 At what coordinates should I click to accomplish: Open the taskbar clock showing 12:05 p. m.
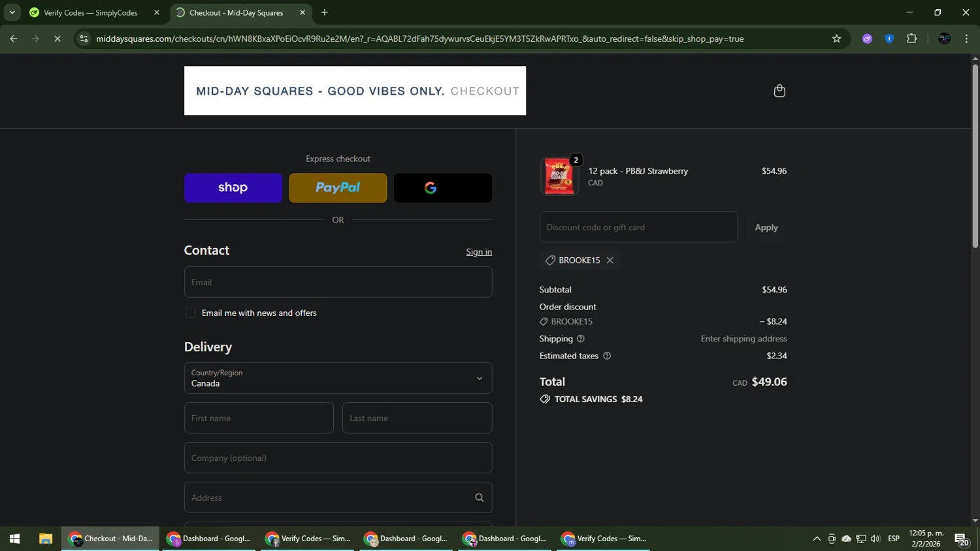click(x=926, y=539)
